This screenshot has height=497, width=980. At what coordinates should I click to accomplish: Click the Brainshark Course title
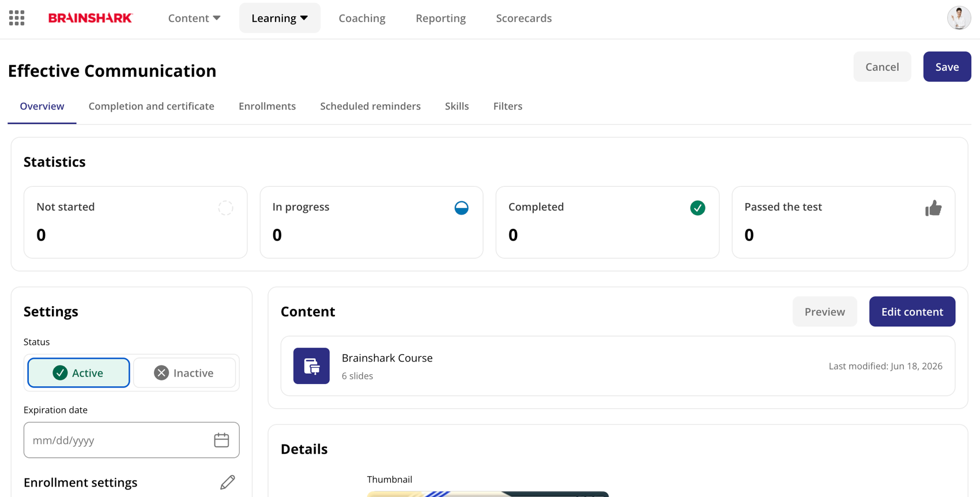pyautogui.click(x=387, y=357)
